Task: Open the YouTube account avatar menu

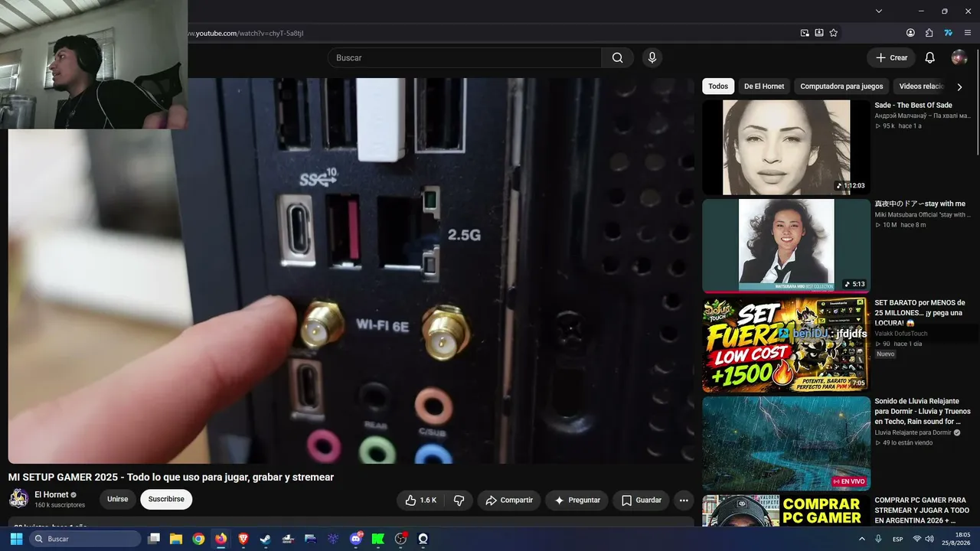Action: (x=959, y=57)
